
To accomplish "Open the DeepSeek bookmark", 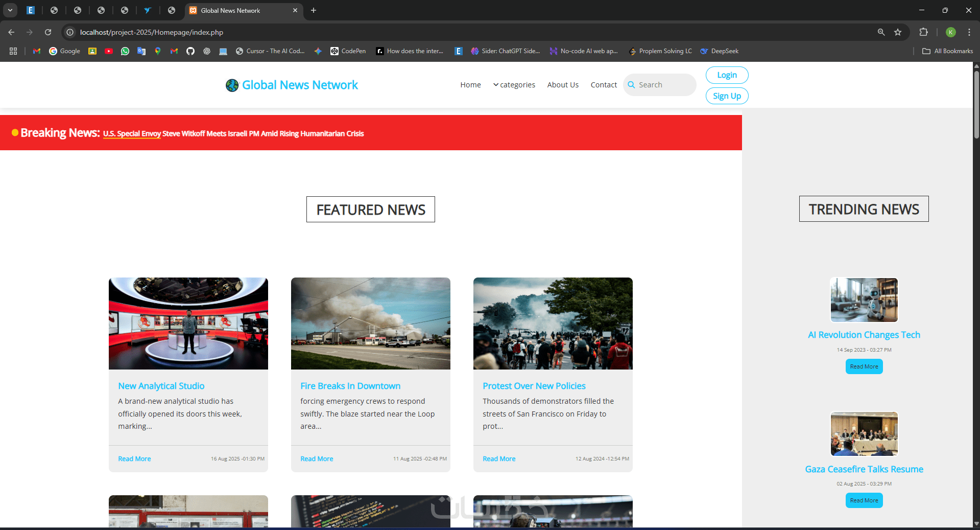I will [720, 51].
